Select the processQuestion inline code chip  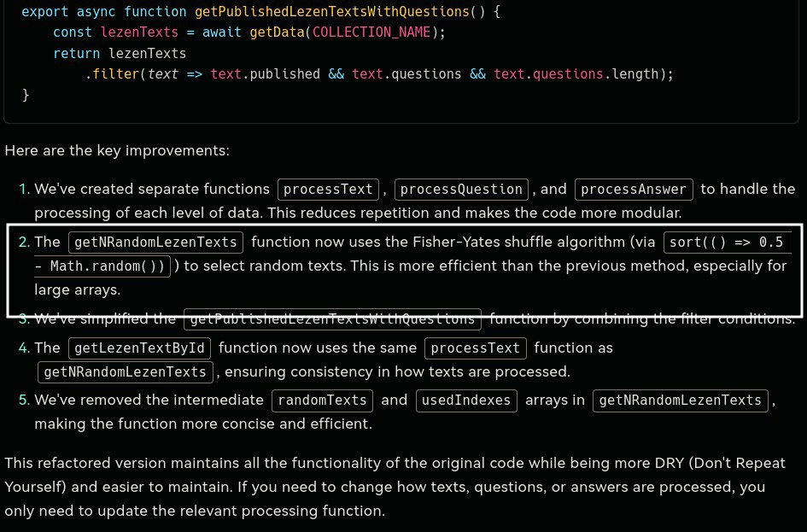(461, 189)
